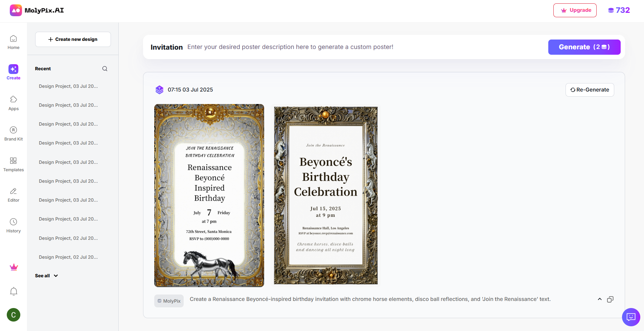Click the Recent heading
The width and height of the screenshot is (644, 331).
point(43,69)
